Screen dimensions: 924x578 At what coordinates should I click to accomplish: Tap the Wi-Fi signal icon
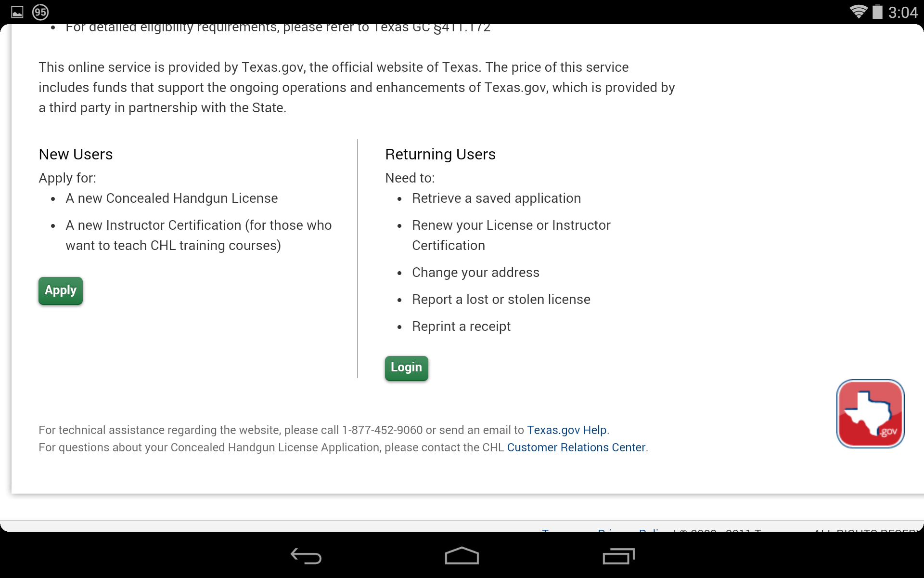coord(858,12)
